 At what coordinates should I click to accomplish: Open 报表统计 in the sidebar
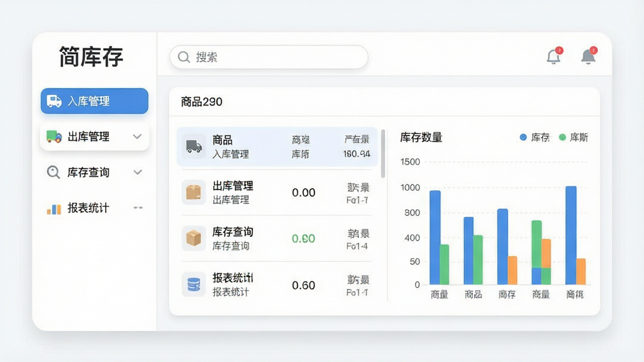[x=94, y=207]
